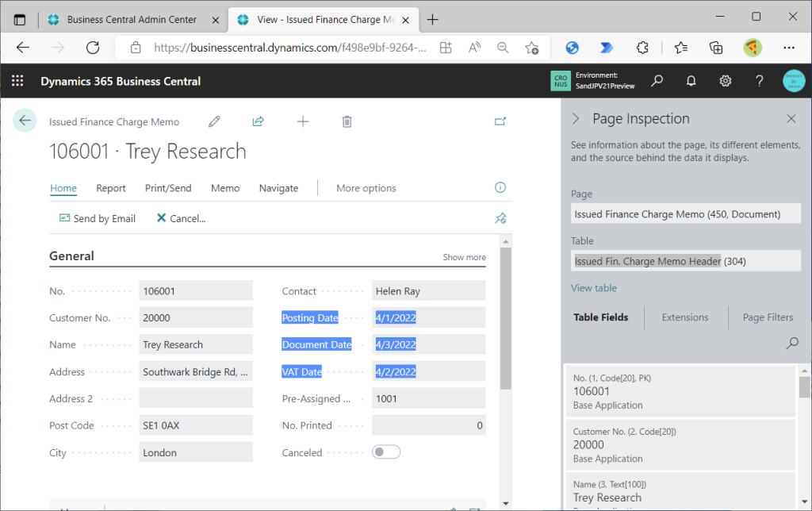The width and height of the screenshot is (812, 511).
Task: Open the browser Extensions puzzle icon
Action: [x=642, y=48]
